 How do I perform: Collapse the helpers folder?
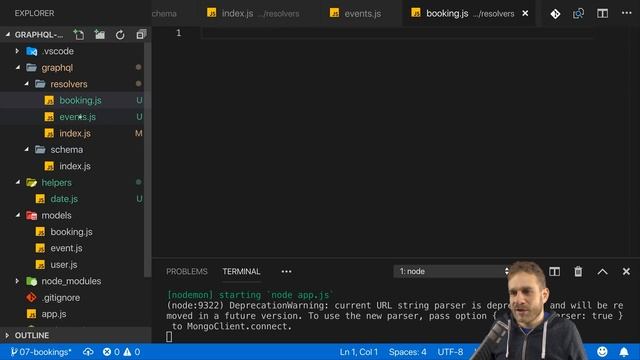point(18,182)
